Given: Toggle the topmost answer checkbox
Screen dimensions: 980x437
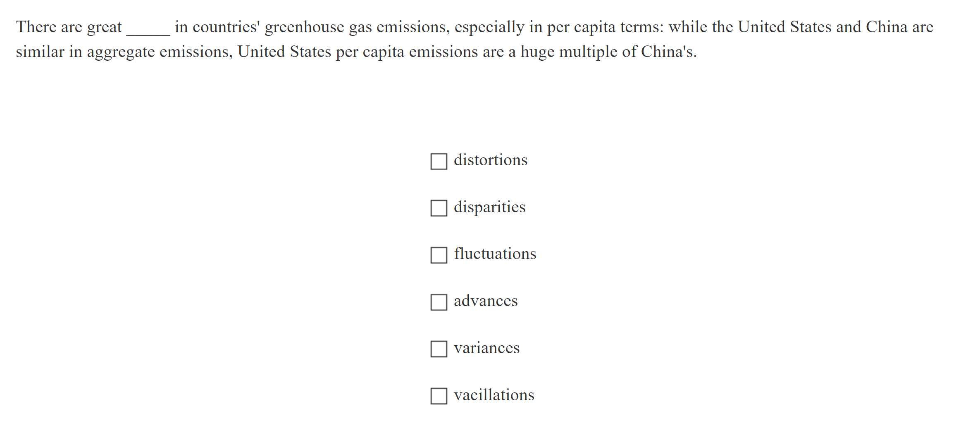Looking at the screenshot, I should (439, 161).
